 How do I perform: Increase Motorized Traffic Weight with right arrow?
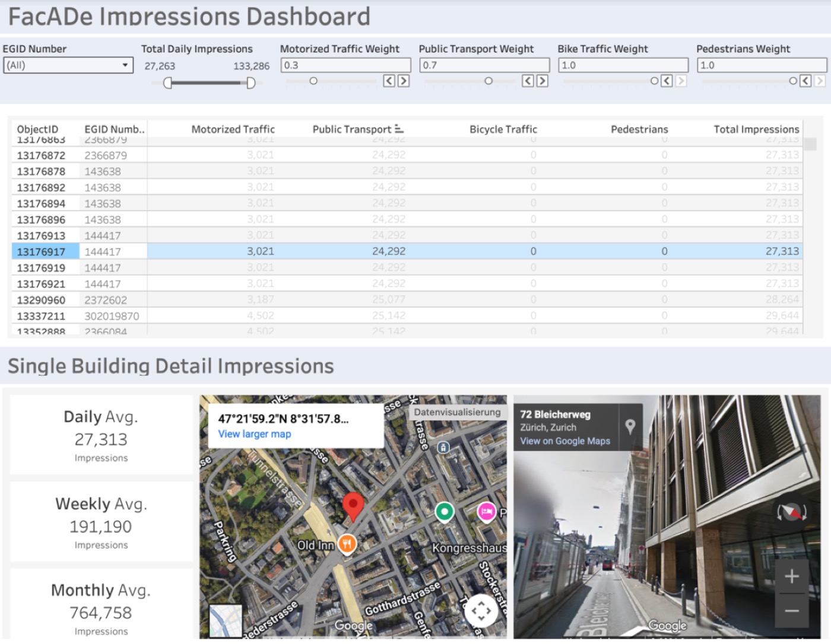coord(404,81)
